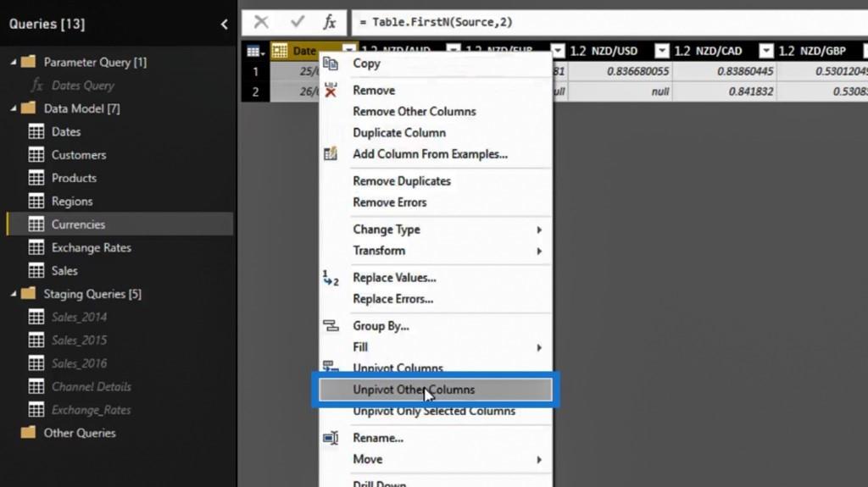This screenshot has height=487, width=868.
Task: Open the table options icon in header corner
Action: pyautogui.click(x=255, y=52)
